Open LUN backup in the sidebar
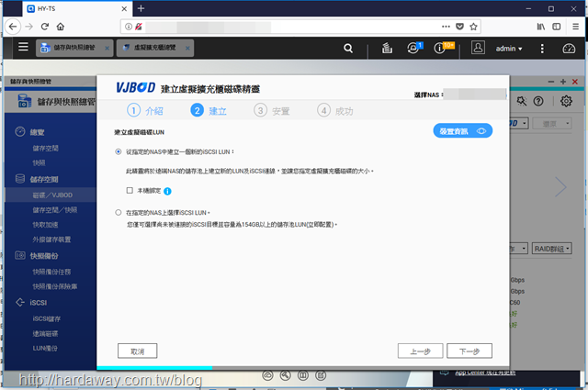 click(x=45, y=348)
